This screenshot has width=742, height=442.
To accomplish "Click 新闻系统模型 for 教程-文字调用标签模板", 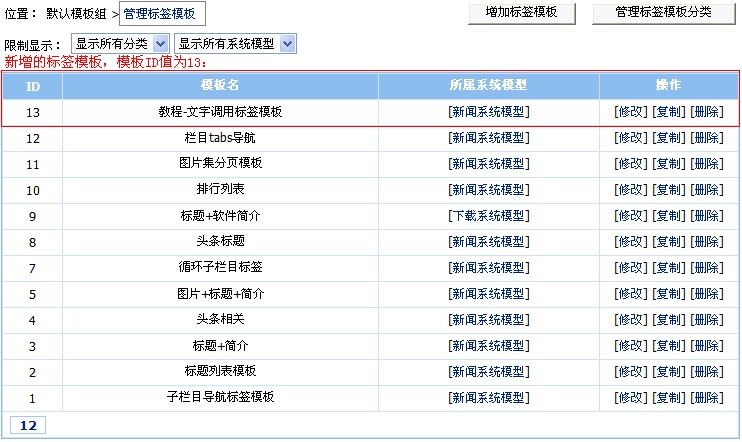I will (x=489, y=112).
